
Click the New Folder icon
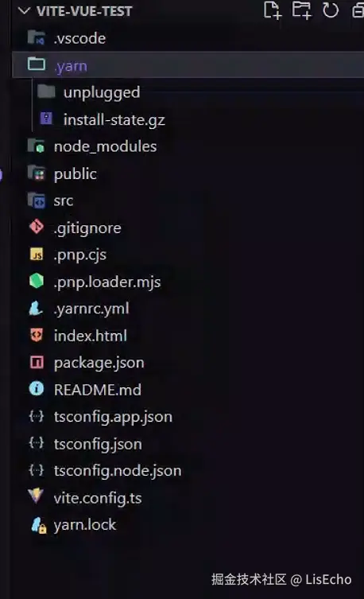pyautogui.click(x=301, y=10)
